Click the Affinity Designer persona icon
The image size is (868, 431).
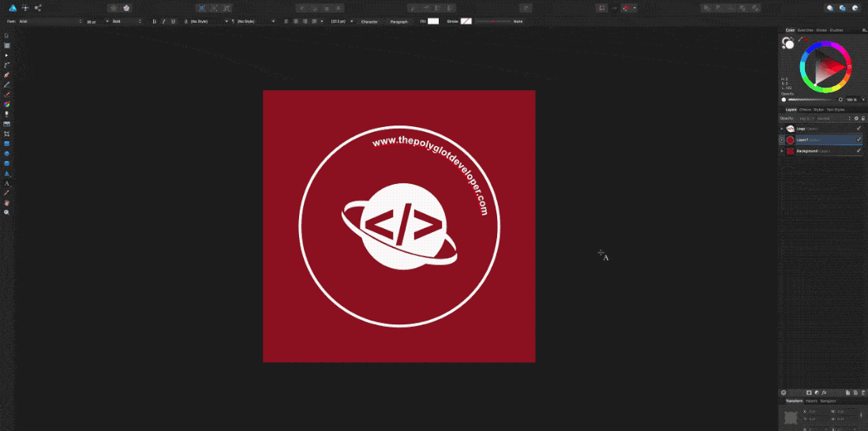(12, 7)
